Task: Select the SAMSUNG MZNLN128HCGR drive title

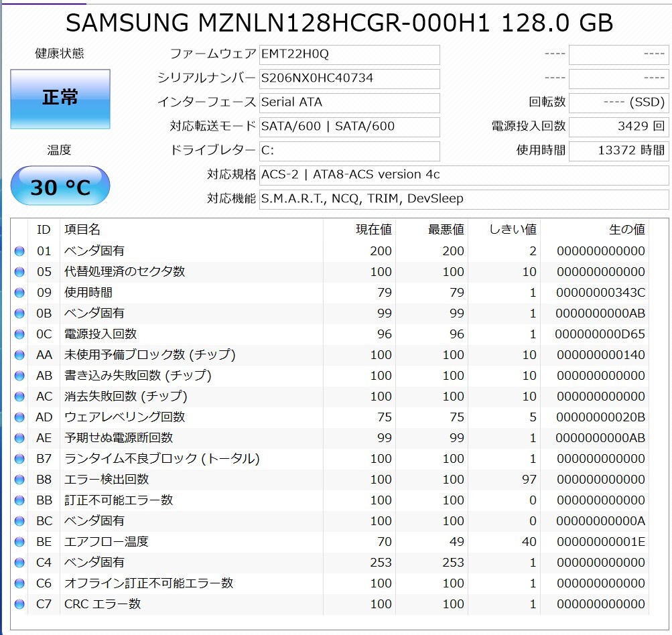Action: click(x=336, y=22)
